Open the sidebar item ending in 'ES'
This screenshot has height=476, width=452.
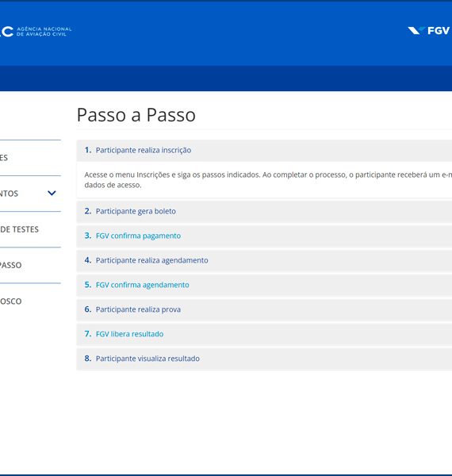point(4,158)
